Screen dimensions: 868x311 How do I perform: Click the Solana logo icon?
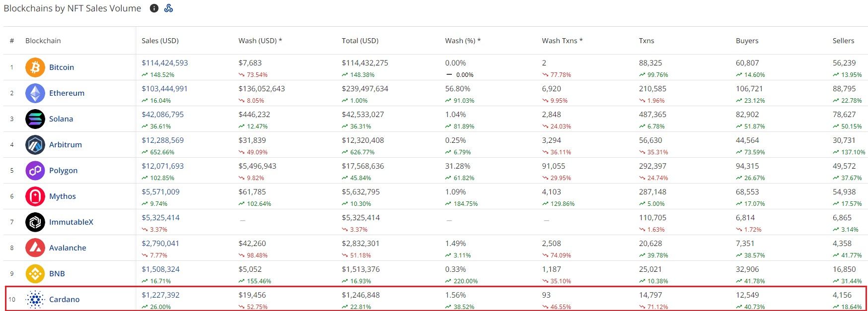click(35, 119)
